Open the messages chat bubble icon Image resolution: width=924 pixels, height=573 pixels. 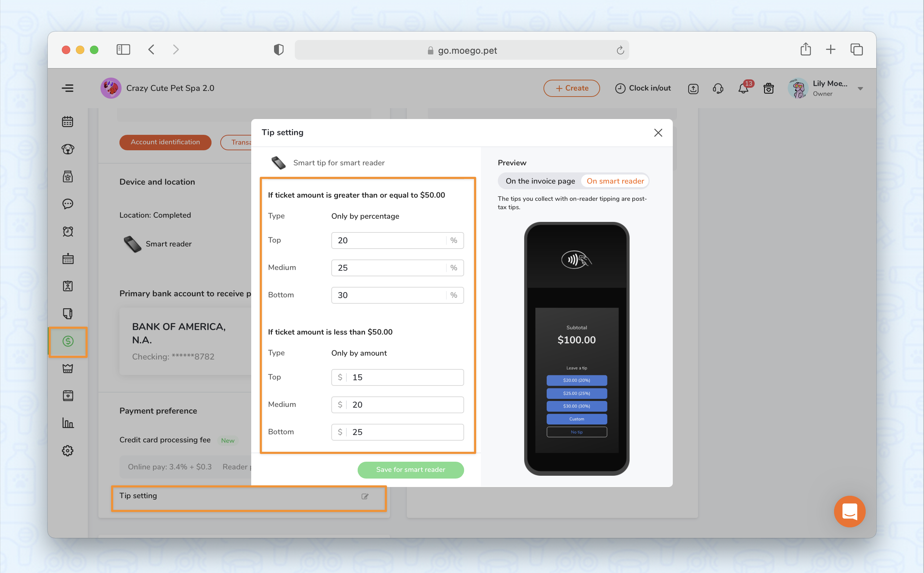point(67,204)
